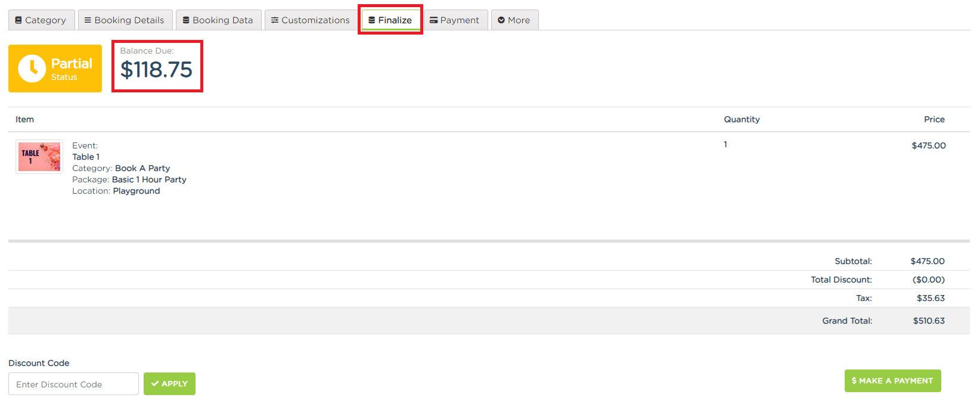Go to the Customizations tab
Image resolution: width=980 pixels, height=413 pixels.
311,20
